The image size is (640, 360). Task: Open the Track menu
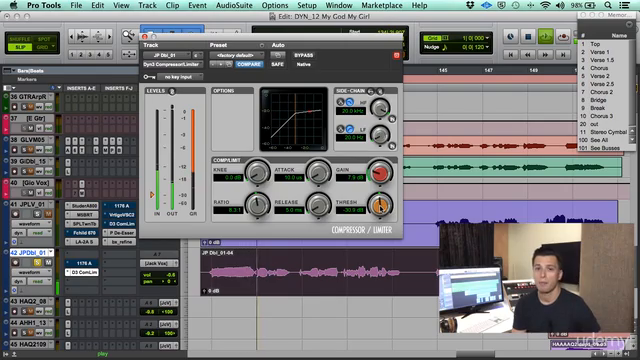coord(147,5)
